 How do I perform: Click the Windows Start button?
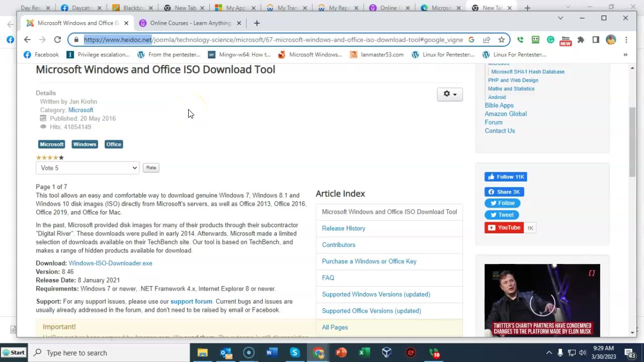(14, 352)
